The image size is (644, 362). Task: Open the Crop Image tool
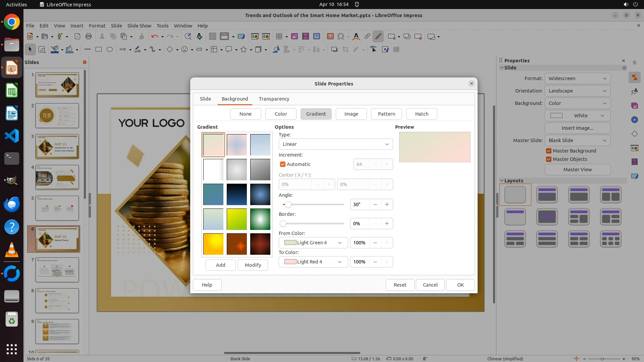click(345, 50)
